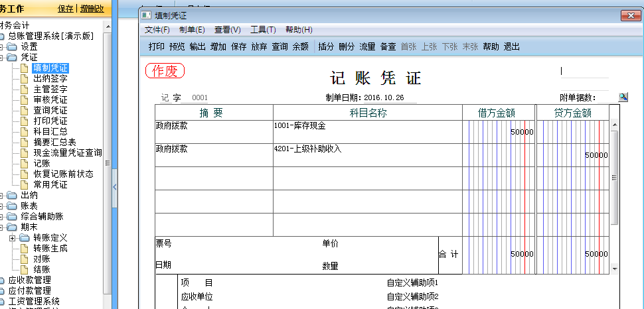Open the 工具(T) menu
Image resolution: width=644 pixels, height=309 pixels.
263,30
